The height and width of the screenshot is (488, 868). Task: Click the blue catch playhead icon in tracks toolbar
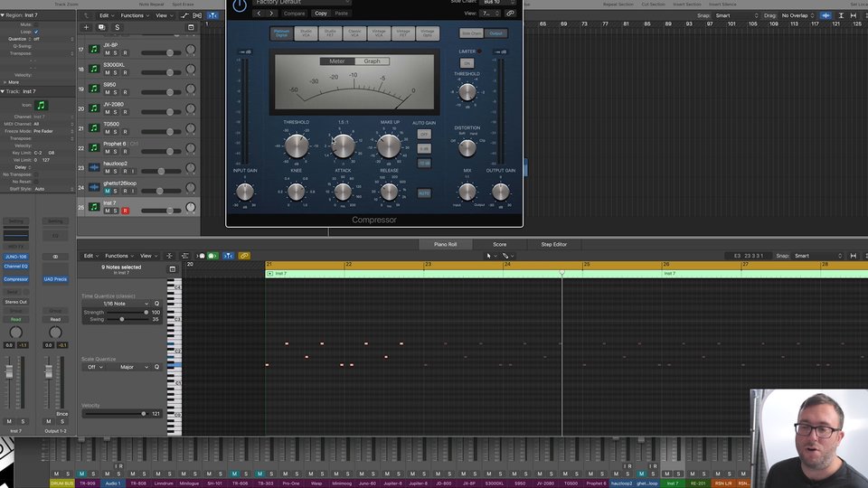tap(212, 15)
